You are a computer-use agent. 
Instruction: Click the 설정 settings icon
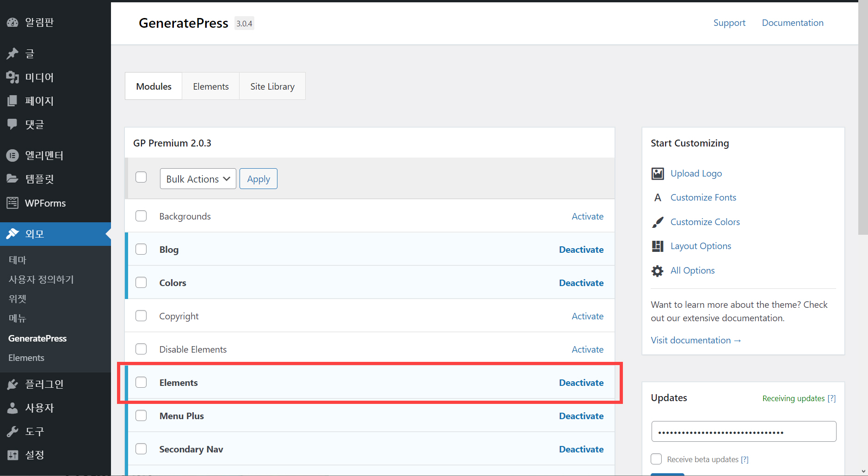coord(12,455)
